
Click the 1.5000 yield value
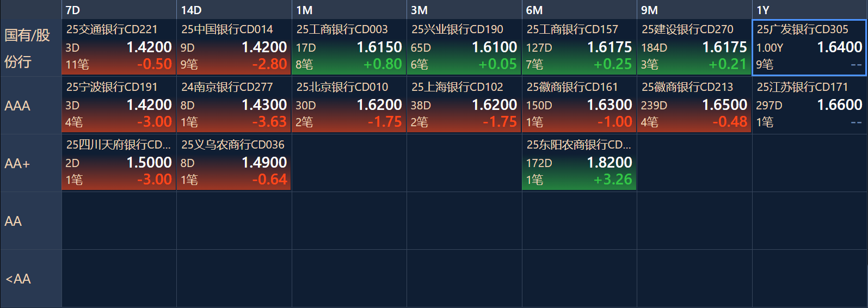point(149,162)
